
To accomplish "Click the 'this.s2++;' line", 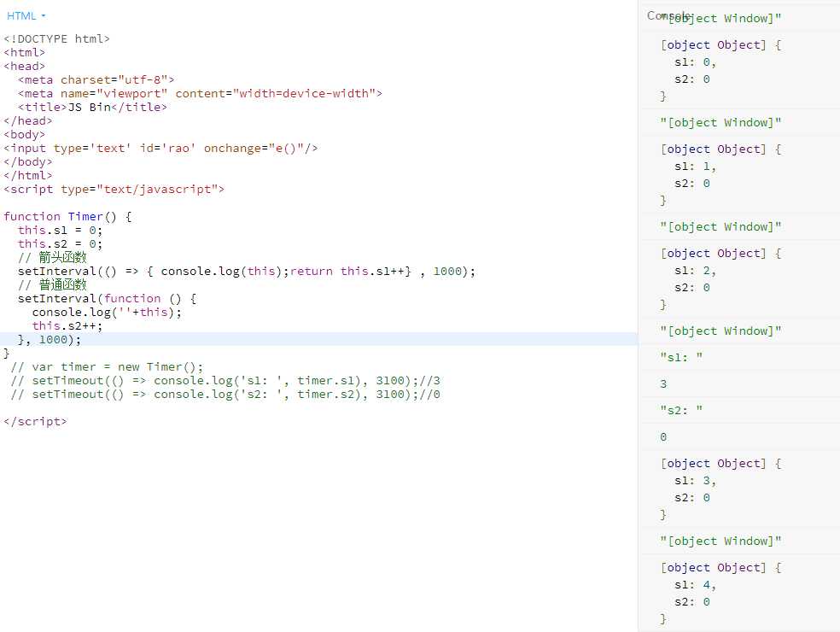I will coord(67,326).
